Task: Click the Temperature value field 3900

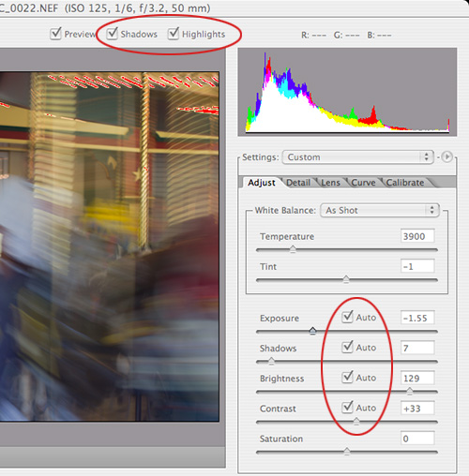Action: coord(417,236)
